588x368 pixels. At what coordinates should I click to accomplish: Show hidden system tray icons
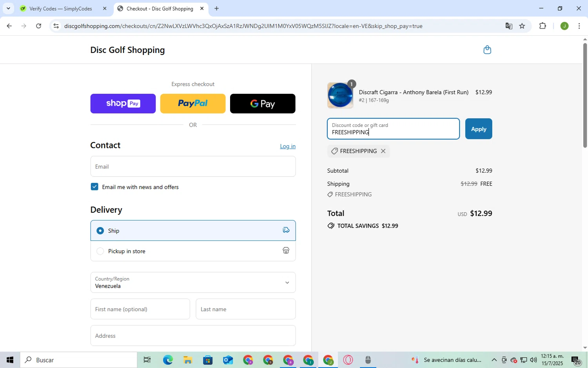click(x=494, y=360)
